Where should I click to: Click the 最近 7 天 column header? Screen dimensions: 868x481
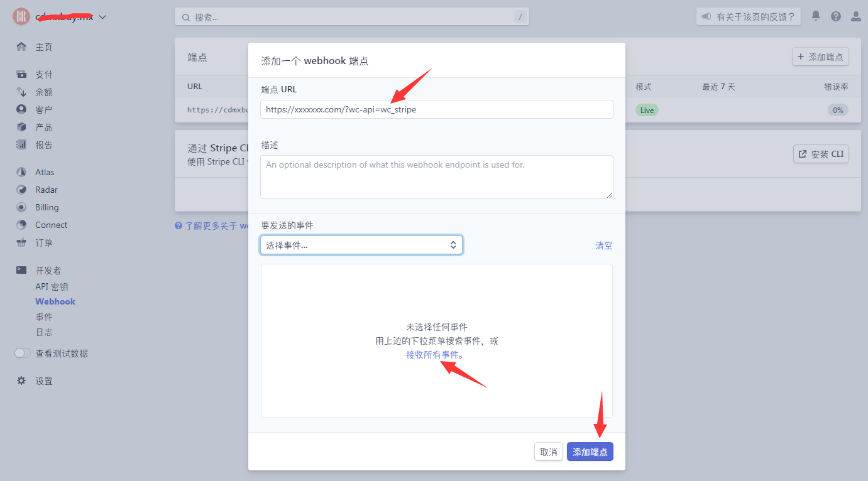(718, 87)
